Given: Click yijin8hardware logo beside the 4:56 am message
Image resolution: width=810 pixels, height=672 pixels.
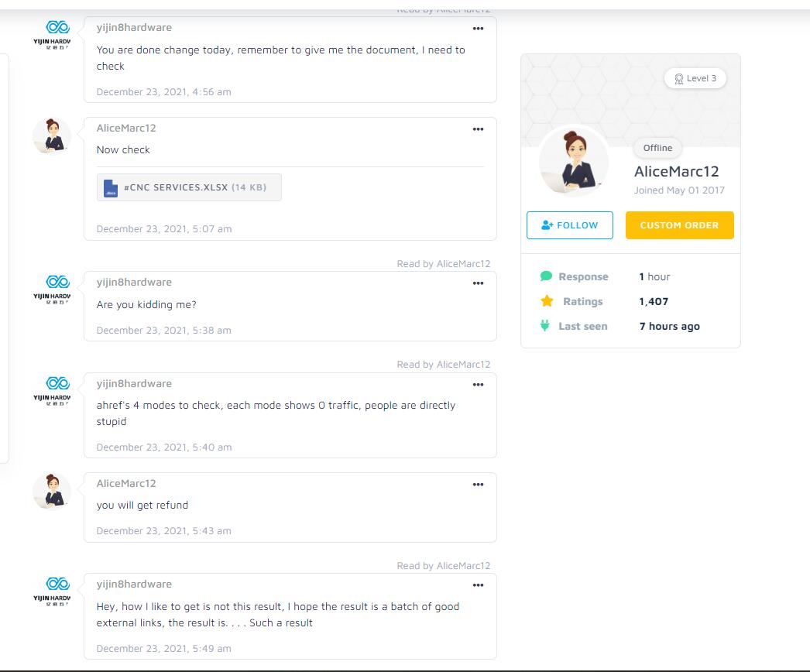Looking at the screenshot, I should click(x=52, y=35).
